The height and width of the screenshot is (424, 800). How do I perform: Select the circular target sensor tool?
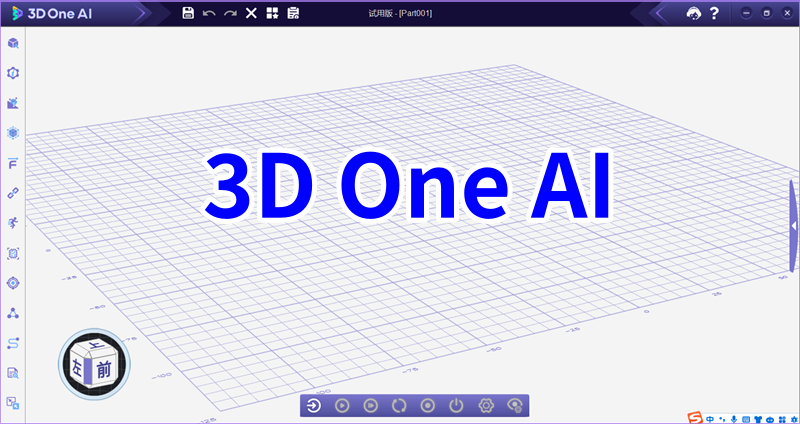(x=13, y=283)
